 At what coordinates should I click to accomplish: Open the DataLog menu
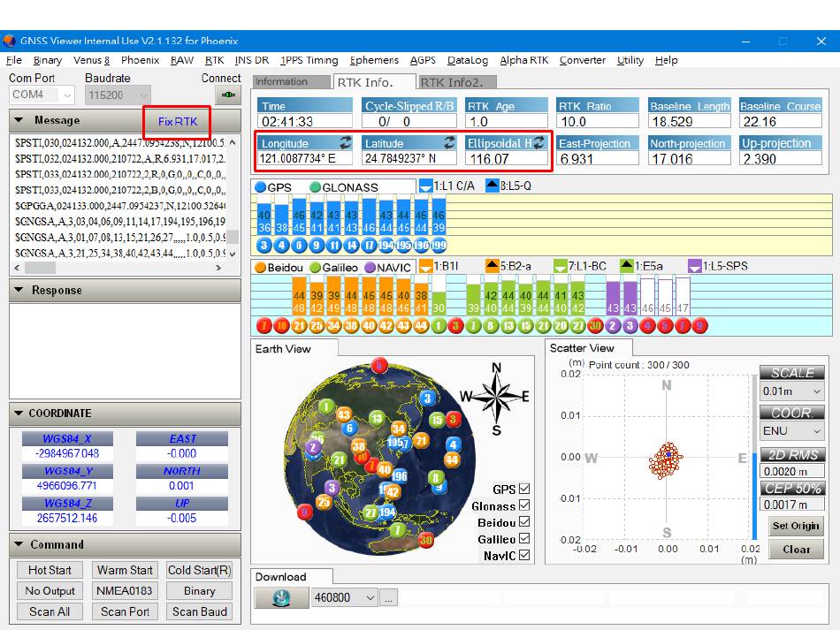pyautogui.click(x=468, y=60)
